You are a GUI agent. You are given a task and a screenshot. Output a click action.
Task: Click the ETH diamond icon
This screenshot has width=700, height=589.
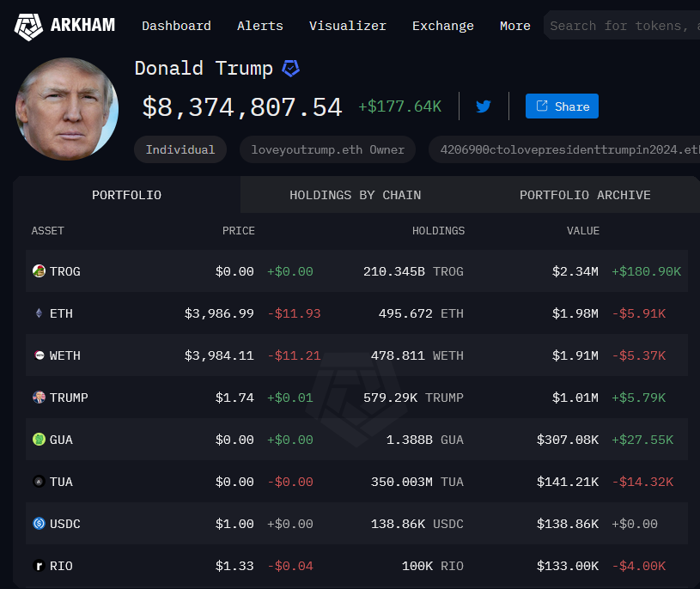coord(39,313)
